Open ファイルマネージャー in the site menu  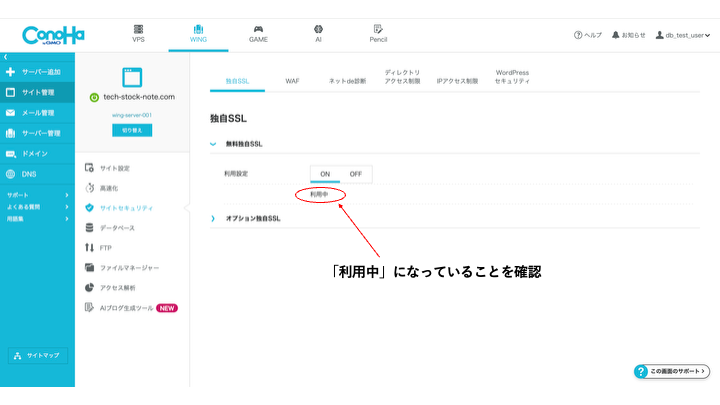point(128,267)
